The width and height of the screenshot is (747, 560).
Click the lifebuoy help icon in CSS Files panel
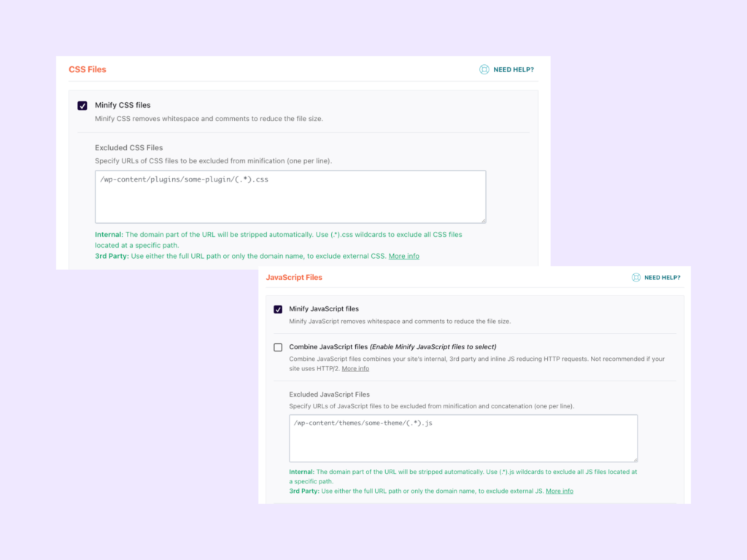484,69
